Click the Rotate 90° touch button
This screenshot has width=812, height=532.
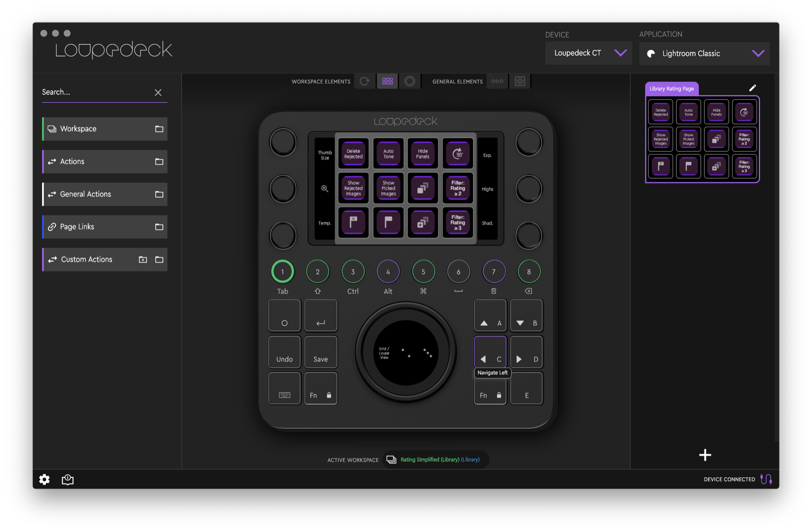click(458, 154)
